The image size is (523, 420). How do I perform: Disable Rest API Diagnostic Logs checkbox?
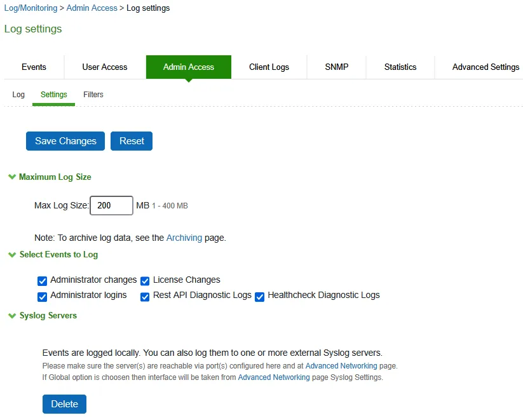point(145,297)
